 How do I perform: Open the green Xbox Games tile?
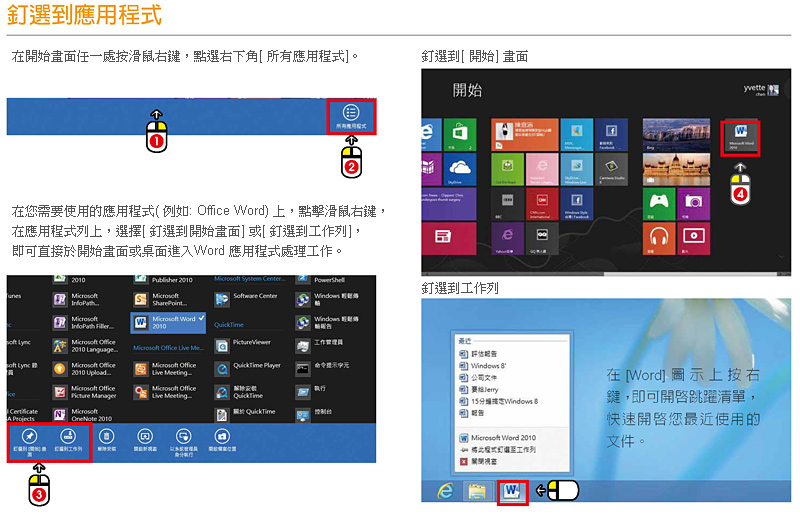(659, 204)
